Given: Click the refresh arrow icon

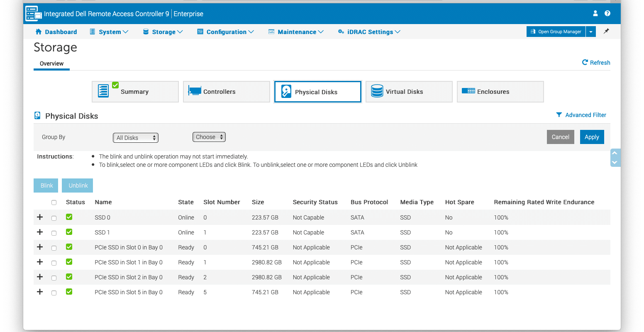Looking at the screenshot, I should tap(585, 62).
